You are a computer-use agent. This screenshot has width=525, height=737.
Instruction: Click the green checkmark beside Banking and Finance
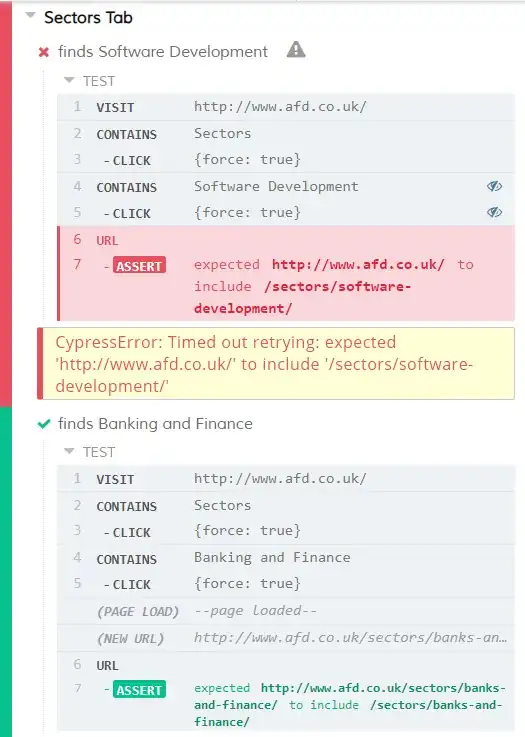pos(44,424)
